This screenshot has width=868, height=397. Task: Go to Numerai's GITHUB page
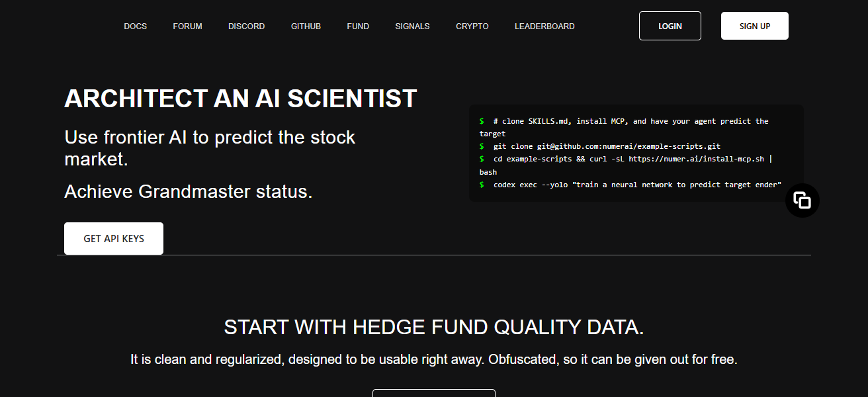click(306, 26)
